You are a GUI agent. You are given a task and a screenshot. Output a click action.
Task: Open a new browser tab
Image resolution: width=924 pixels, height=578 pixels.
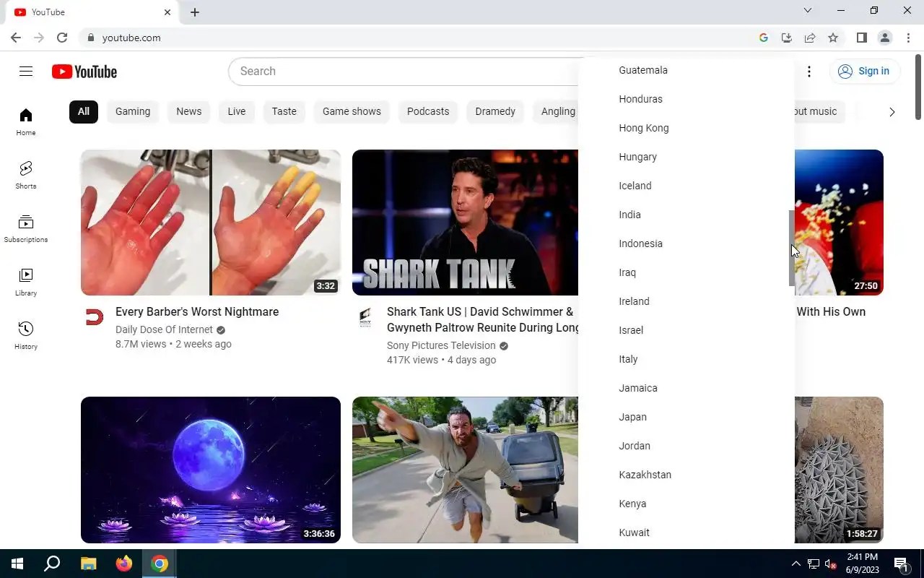point(195,12)
